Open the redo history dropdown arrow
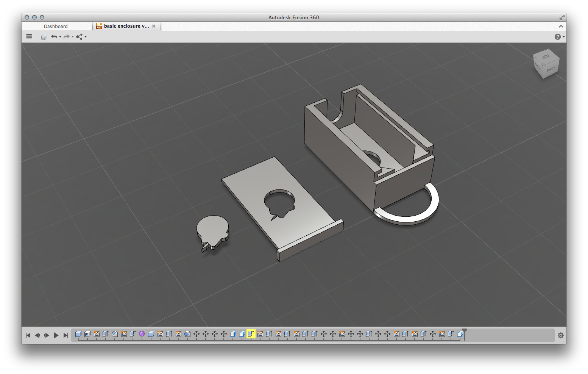Image resolution: width=588 pixels, height=374 pixels. (73, 37)
